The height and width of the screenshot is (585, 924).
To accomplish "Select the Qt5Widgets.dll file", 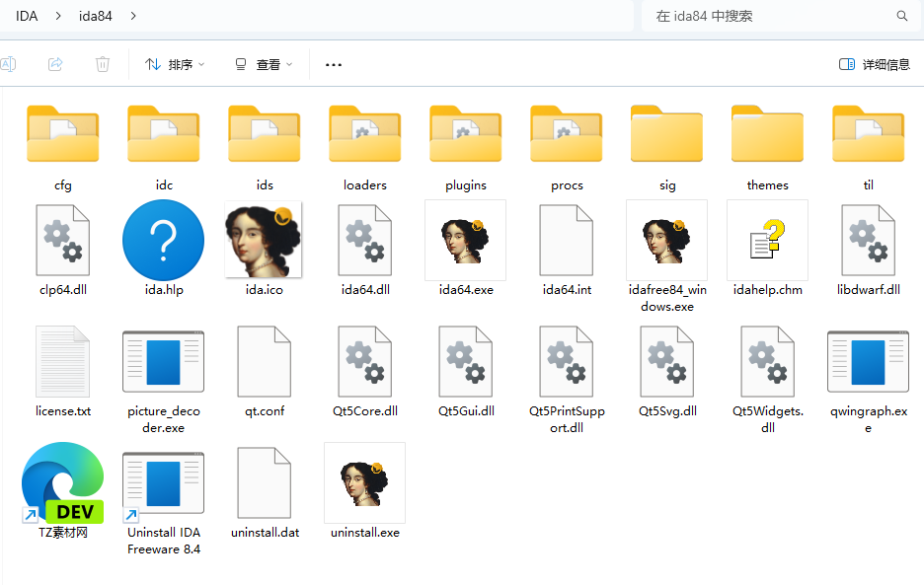I will tap(768, 361).
